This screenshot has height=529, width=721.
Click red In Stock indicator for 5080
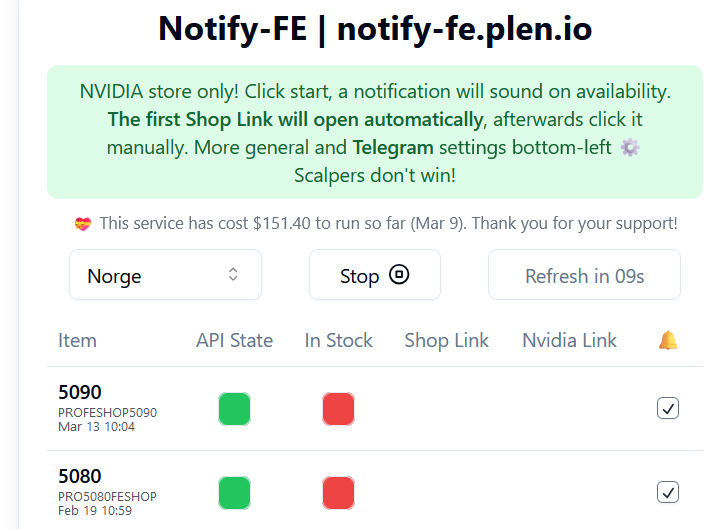pos(338,493)
